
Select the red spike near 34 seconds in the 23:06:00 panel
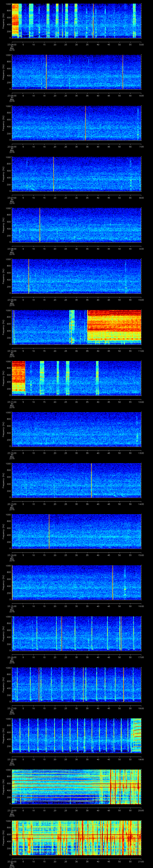pos(85,123)
